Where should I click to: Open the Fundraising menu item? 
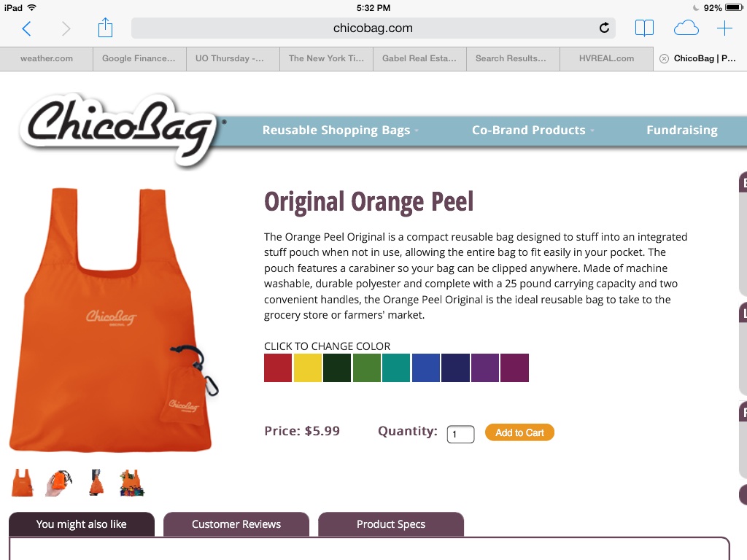(x=682, y=130)
